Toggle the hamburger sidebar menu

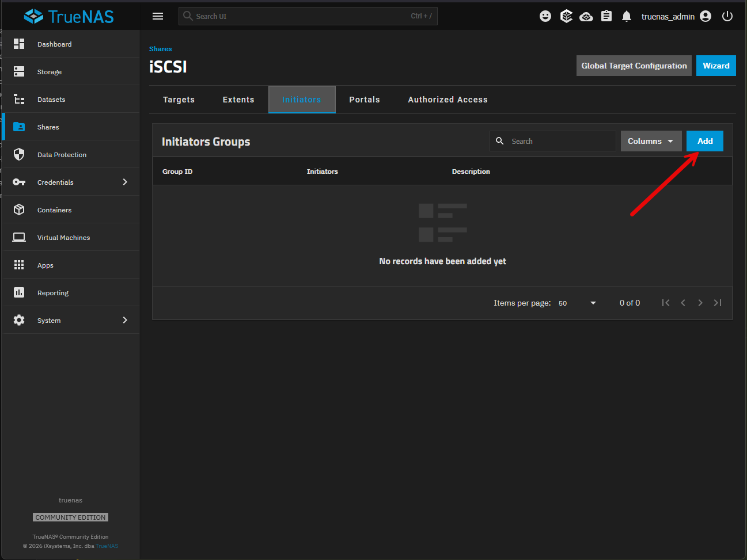click(158, 16)
